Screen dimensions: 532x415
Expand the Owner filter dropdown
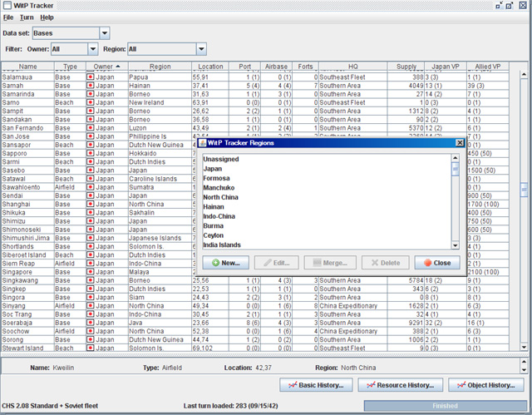tap(92, 49)
